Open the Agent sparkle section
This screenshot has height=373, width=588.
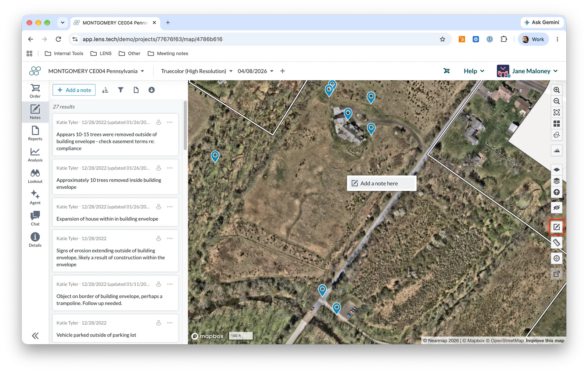35,197
